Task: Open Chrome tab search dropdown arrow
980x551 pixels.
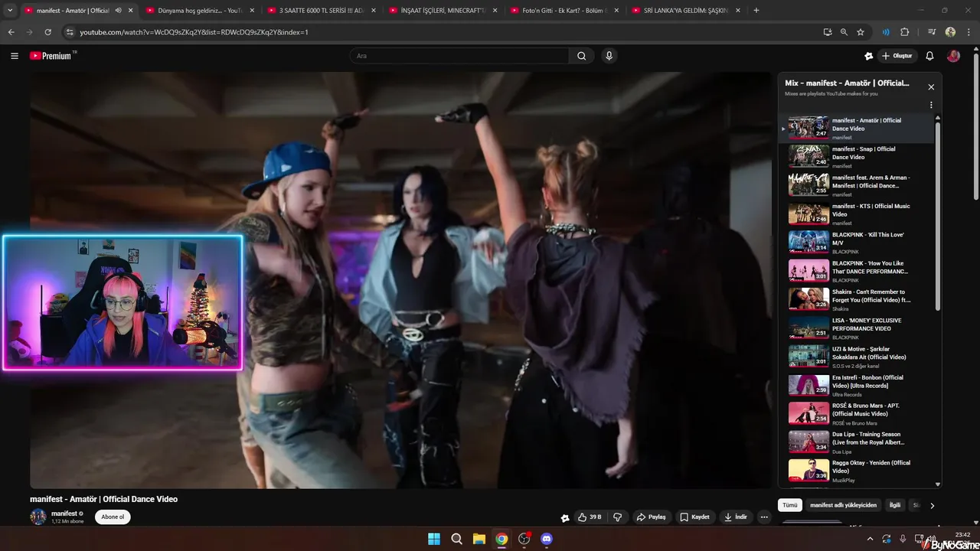Action: [x=10, y=11]
